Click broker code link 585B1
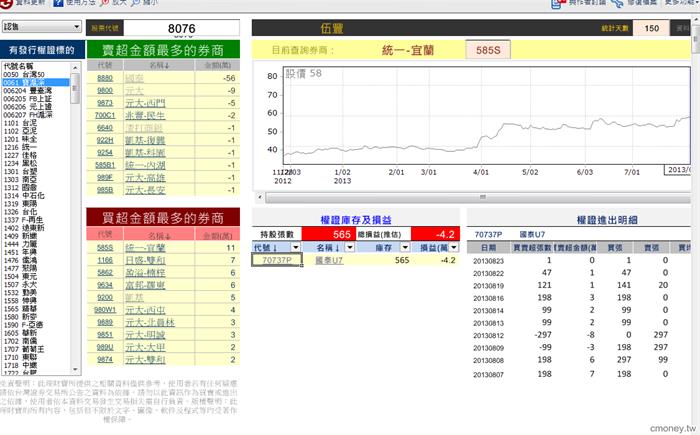This screenshot has height=435, width=700. 105,165
